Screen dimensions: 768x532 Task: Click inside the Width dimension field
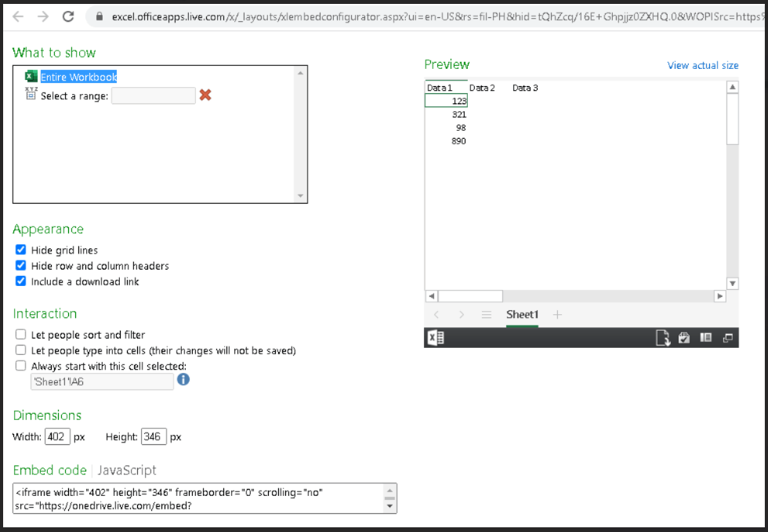[x=57, y=436]
